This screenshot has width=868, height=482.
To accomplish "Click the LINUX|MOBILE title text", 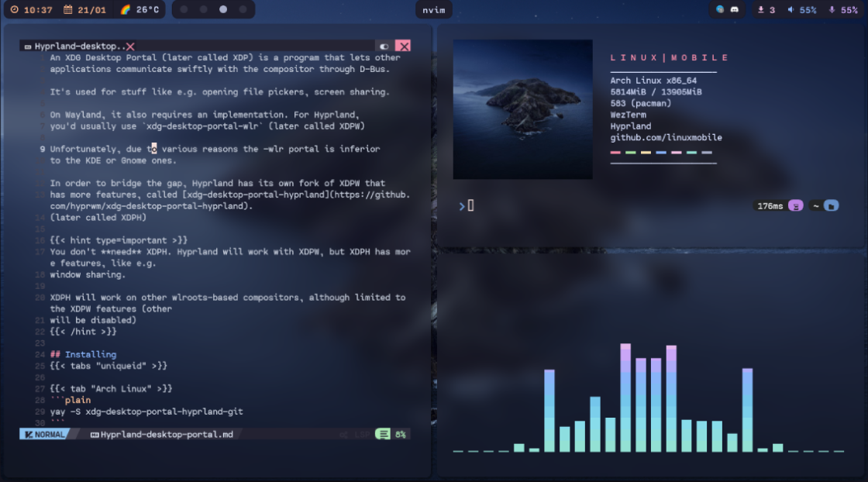I will pyautogui.click(x=669, y=57).
